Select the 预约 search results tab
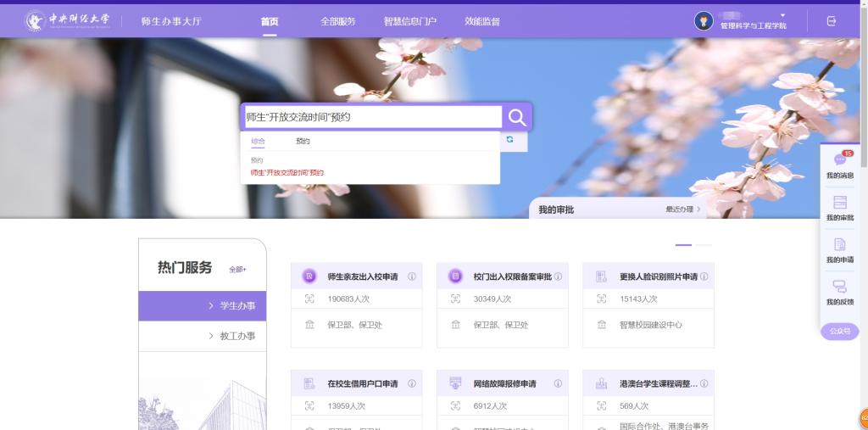The height and width of the screenshot is (430, 868). click(x=303, y=141)
